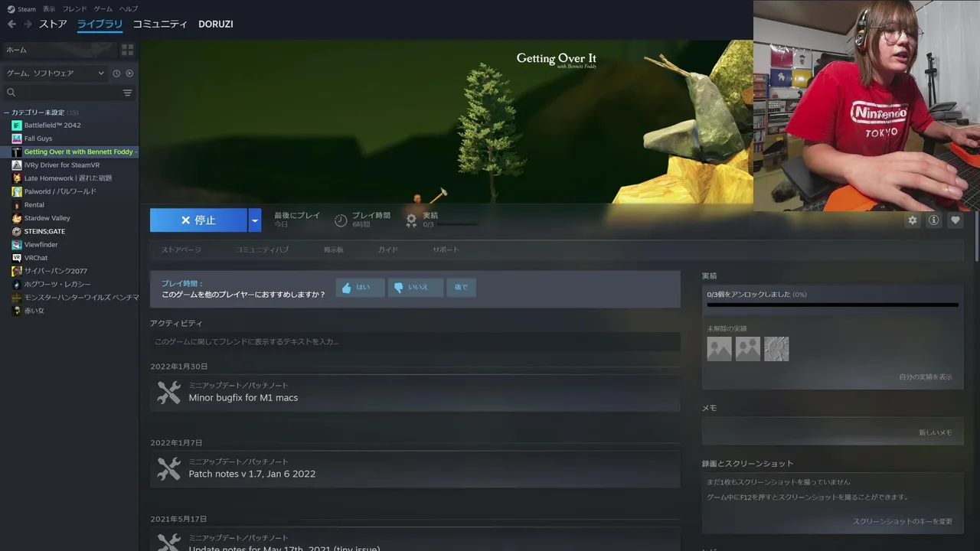Open game settings gear icon
The width and height of the screenshot is (980, 551).
click(x=912, y=220)
